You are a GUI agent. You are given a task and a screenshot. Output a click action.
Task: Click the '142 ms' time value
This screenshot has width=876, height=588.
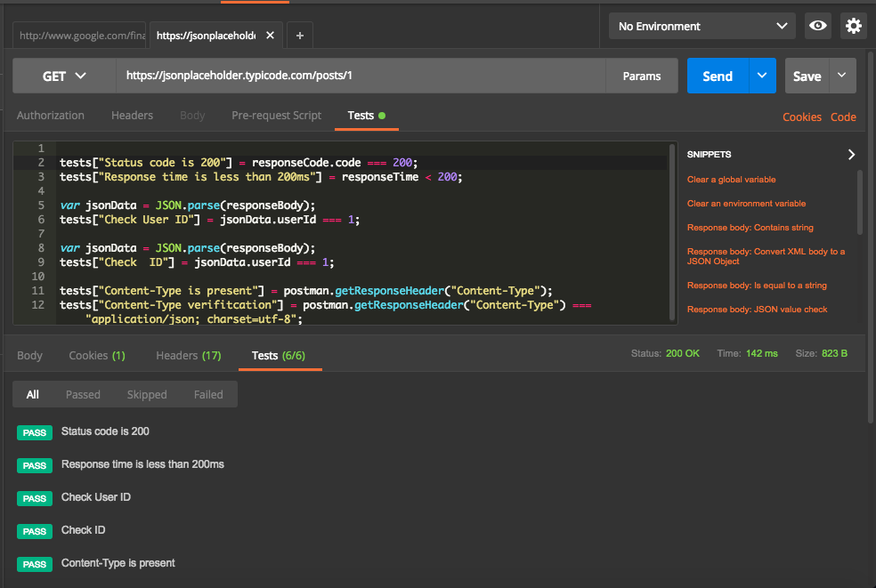(x=761, y=353)
